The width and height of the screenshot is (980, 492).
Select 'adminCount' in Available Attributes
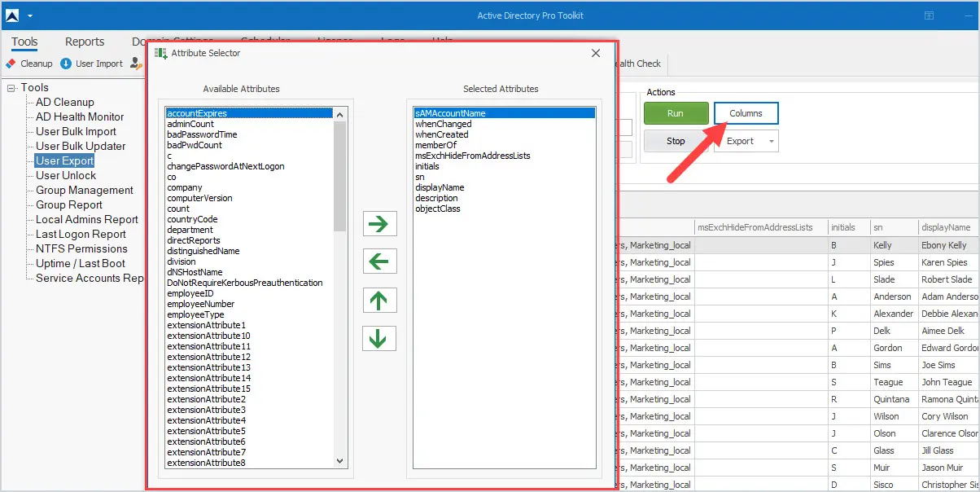tap(249, 124)
